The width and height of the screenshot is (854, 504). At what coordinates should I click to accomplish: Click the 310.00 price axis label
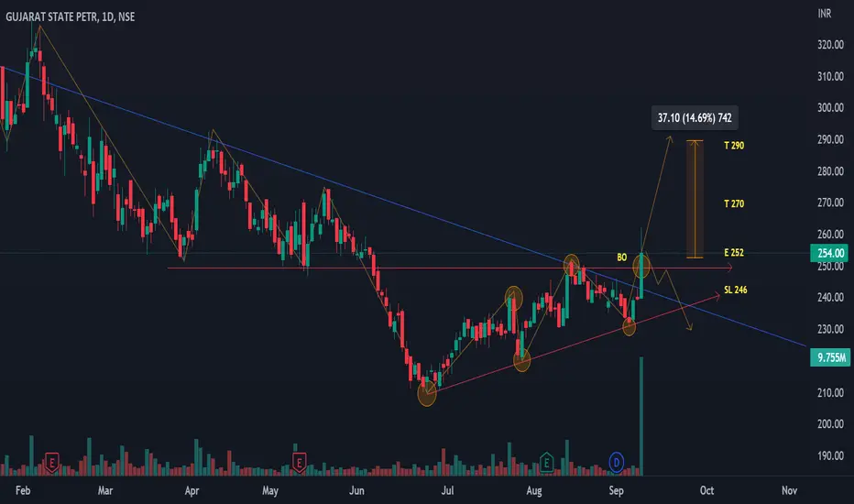(x=830, y=76)
